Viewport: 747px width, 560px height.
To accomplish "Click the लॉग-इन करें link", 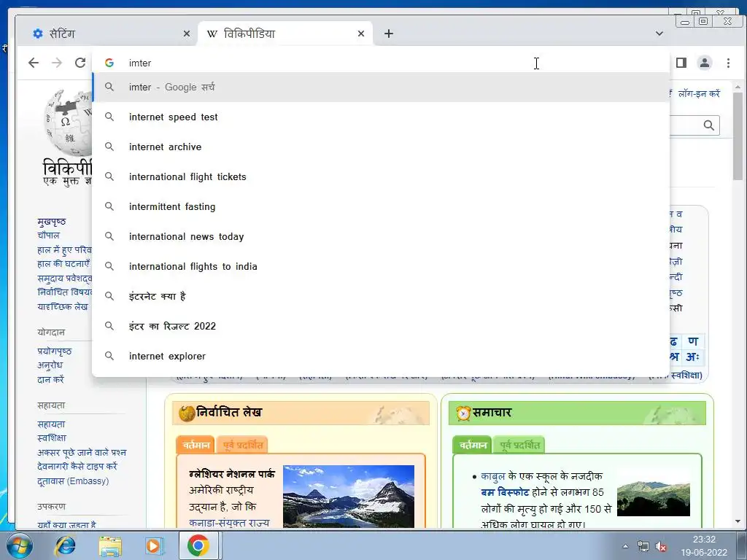I will (699, 94).
